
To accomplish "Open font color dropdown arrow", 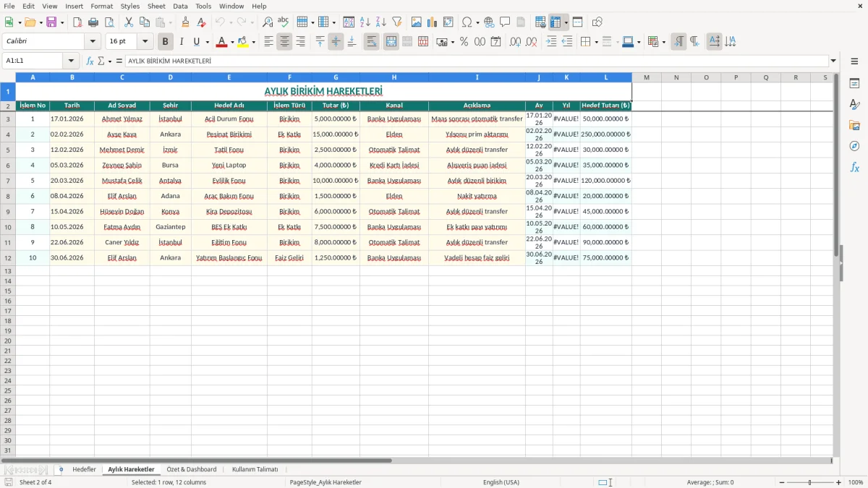I will 232,42.
